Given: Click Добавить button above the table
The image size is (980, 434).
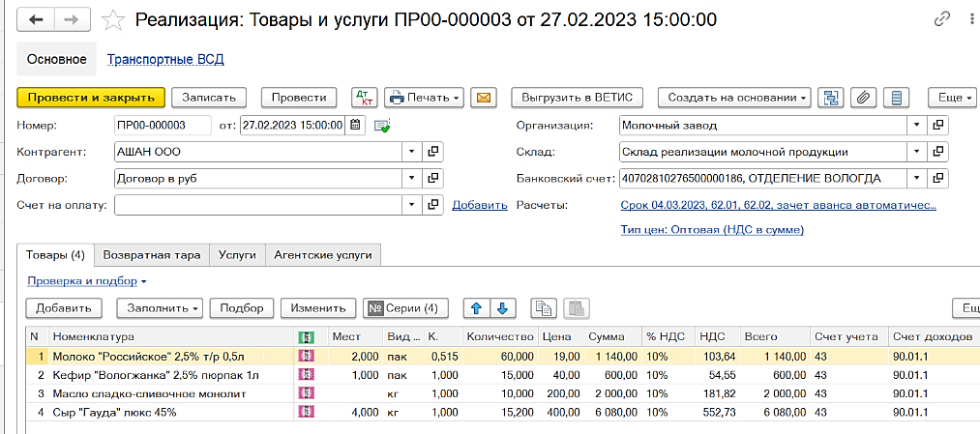Looking at the screenshot, I should point(64,307).
